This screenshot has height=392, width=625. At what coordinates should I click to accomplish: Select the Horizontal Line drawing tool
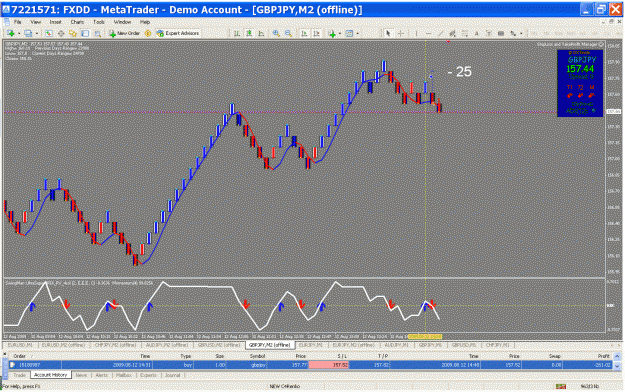(x=428, y=33)
